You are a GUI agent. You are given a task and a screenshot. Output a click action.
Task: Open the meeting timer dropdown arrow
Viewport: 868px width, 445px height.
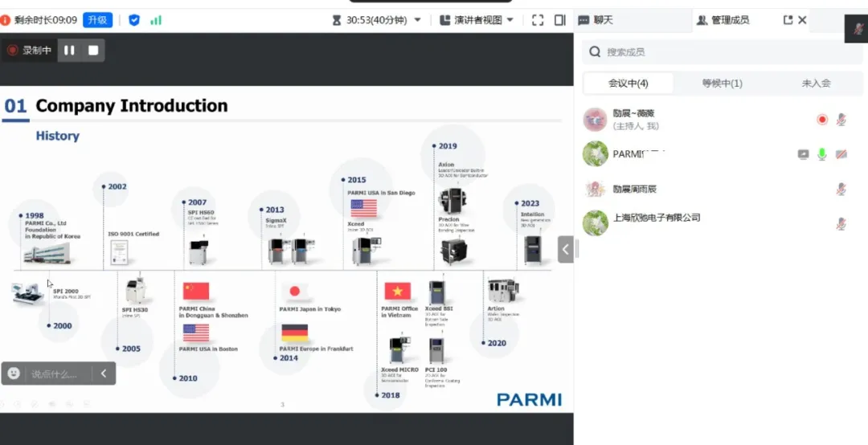418,20
